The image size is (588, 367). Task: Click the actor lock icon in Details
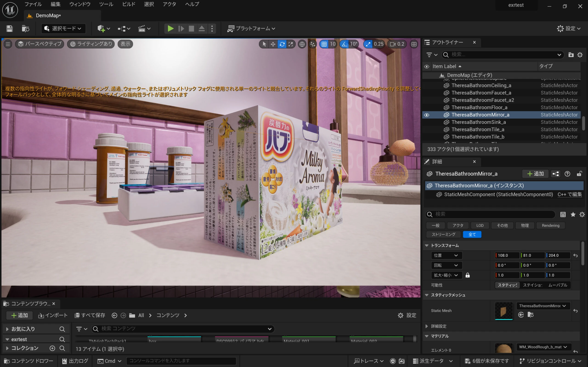(x=580, y=174)
